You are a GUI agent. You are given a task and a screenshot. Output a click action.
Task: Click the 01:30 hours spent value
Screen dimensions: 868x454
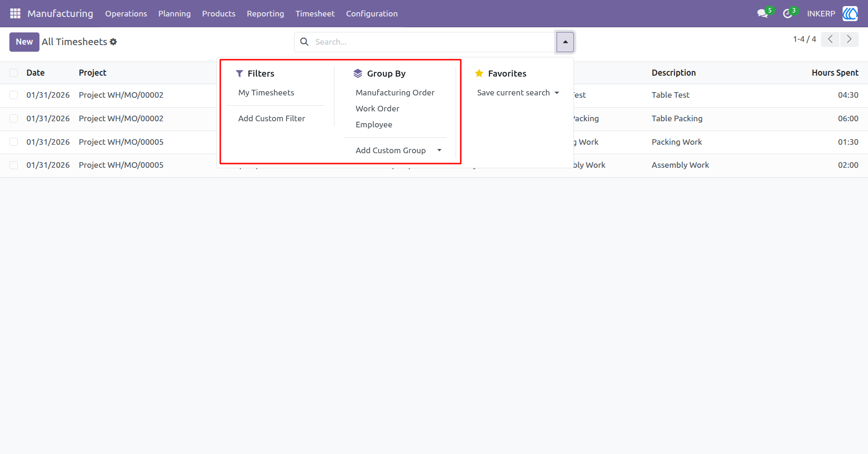click(848, 142)
